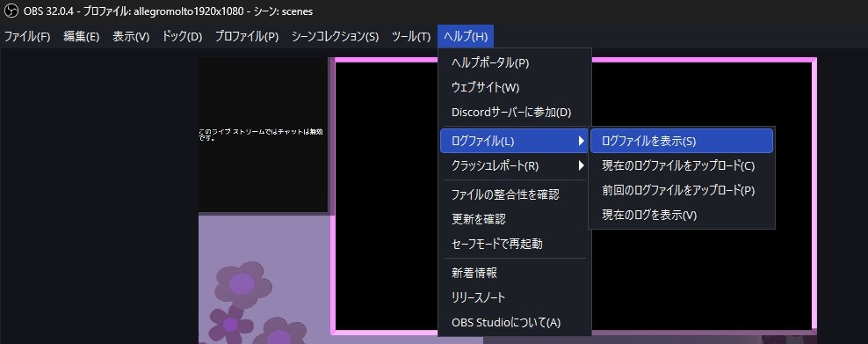Open the プロファイル(P) menu
The image size is (868, 344).
click(x=246, y=37)
